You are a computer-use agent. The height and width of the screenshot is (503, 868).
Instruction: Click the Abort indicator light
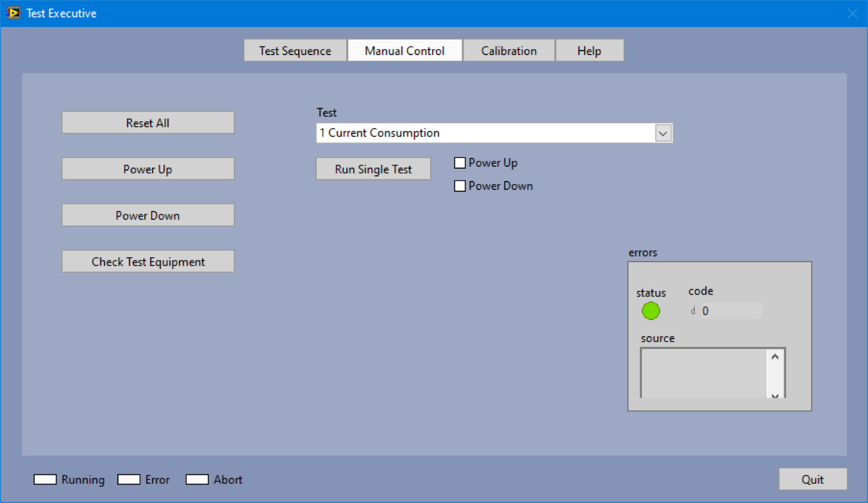(x=197, y=479)
